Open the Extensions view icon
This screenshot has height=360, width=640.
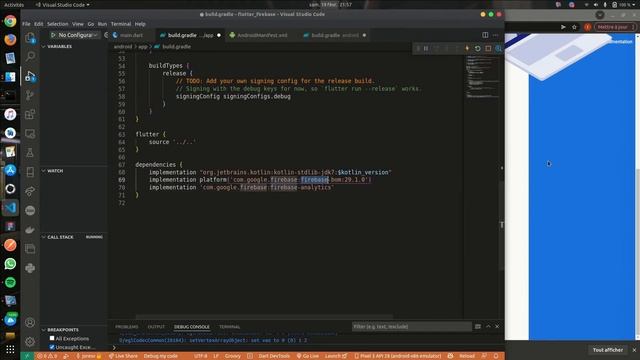click(x=30, y=114)
